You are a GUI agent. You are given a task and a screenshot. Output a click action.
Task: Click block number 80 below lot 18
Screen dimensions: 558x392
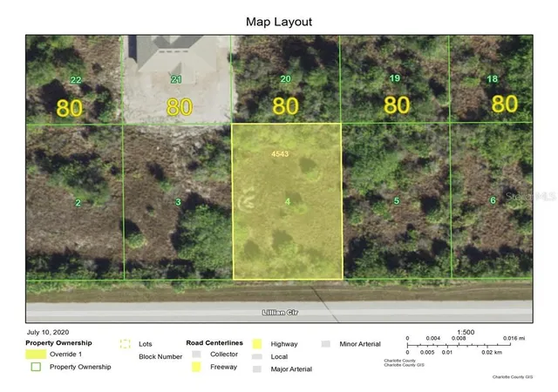click(x=504, y=104)
